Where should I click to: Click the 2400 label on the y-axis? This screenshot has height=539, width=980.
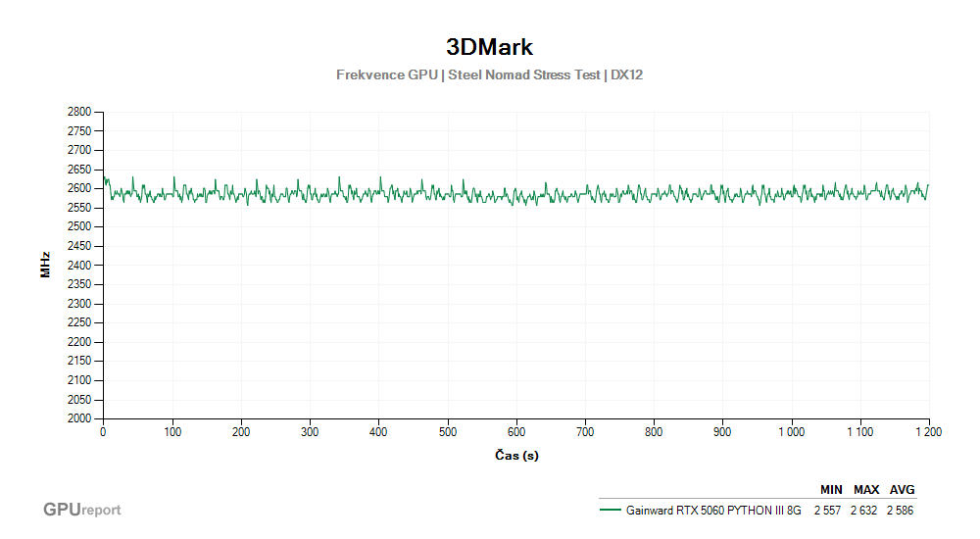[79, 266]
